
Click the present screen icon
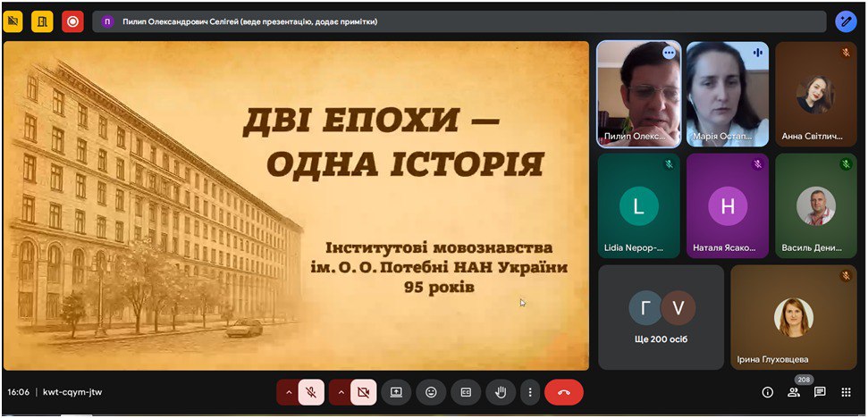[x=396, y=392]
